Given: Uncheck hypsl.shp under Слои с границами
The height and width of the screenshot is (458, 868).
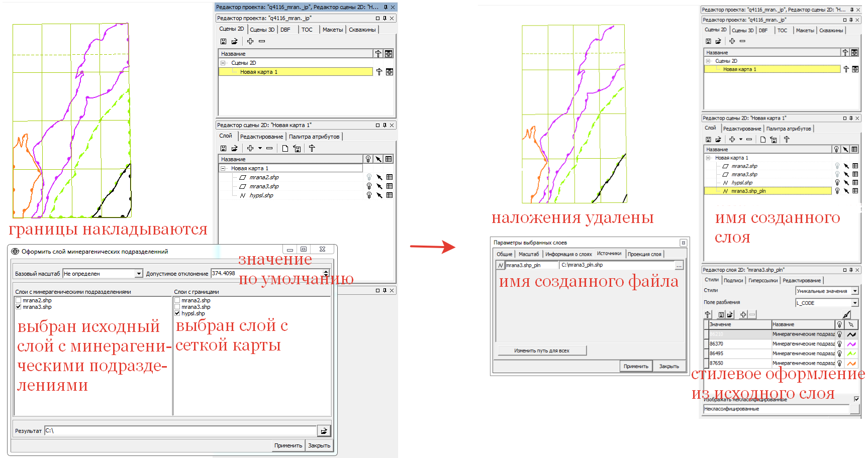Looking at the screenshot, I should point(177,313).
